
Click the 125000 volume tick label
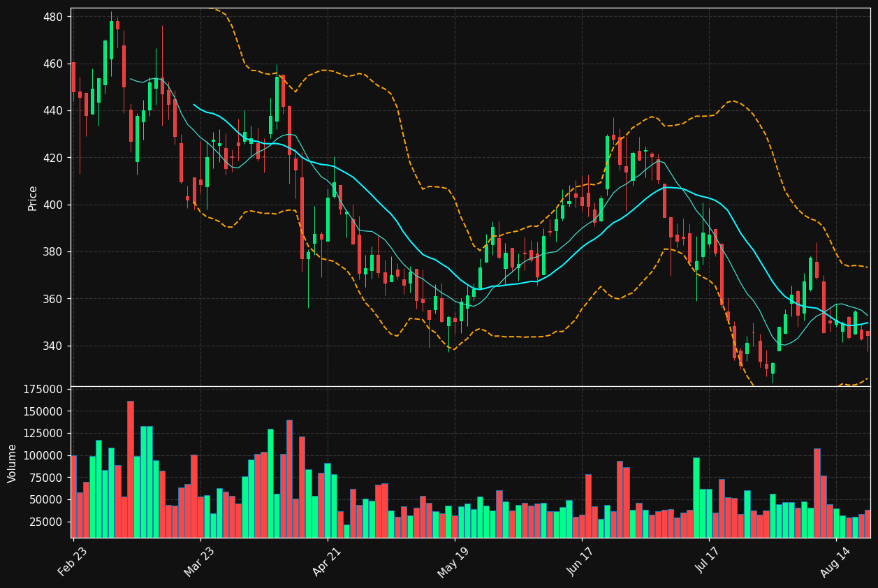coord(44,434)
